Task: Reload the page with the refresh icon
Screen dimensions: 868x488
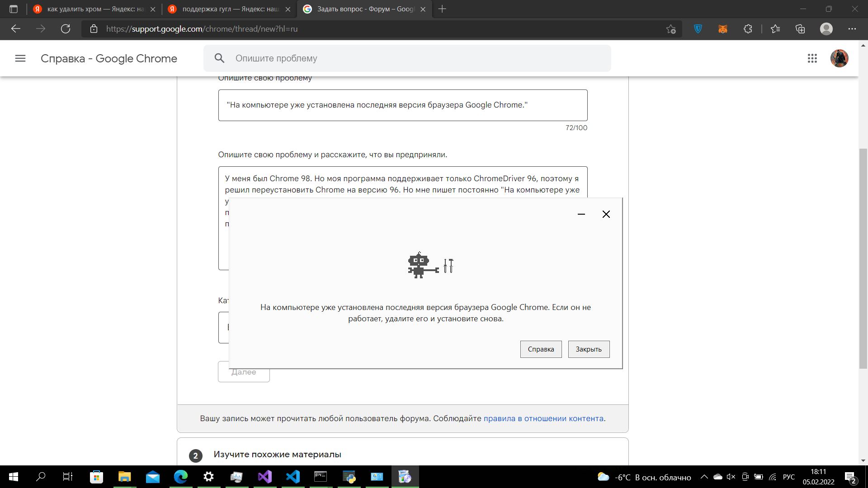Action: [x=66, y=29]
